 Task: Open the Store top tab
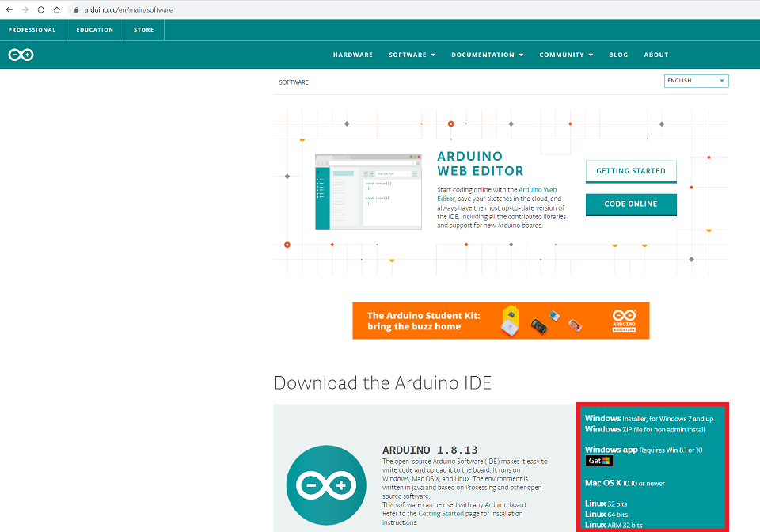(x=143, y=29)
